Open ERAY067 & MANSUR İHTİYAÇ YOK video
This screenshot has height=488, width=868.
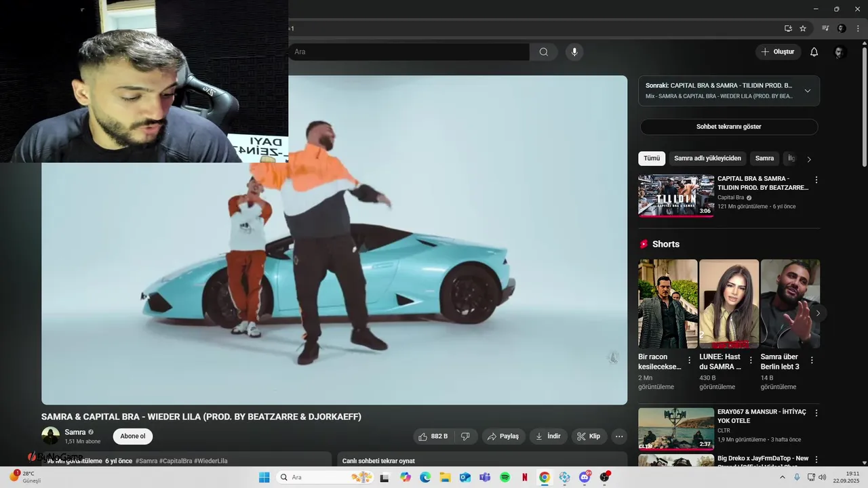click(x=676, y=428)
